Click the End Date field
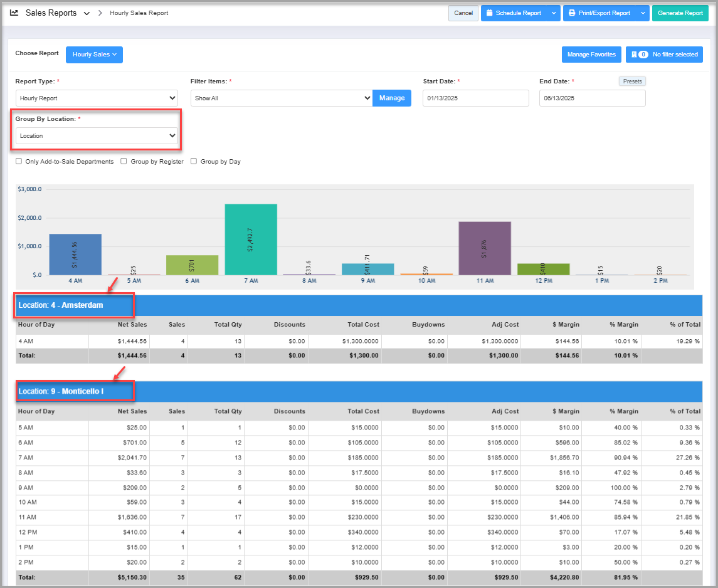 592,98
